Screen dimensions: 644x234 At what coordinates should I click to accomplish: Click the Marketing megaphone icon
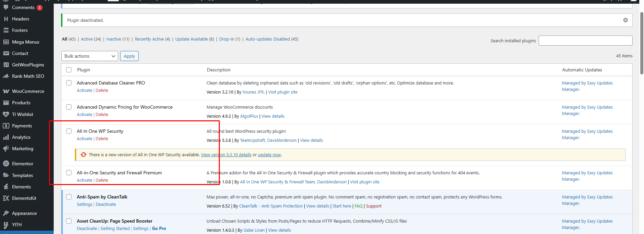[6, 149]
